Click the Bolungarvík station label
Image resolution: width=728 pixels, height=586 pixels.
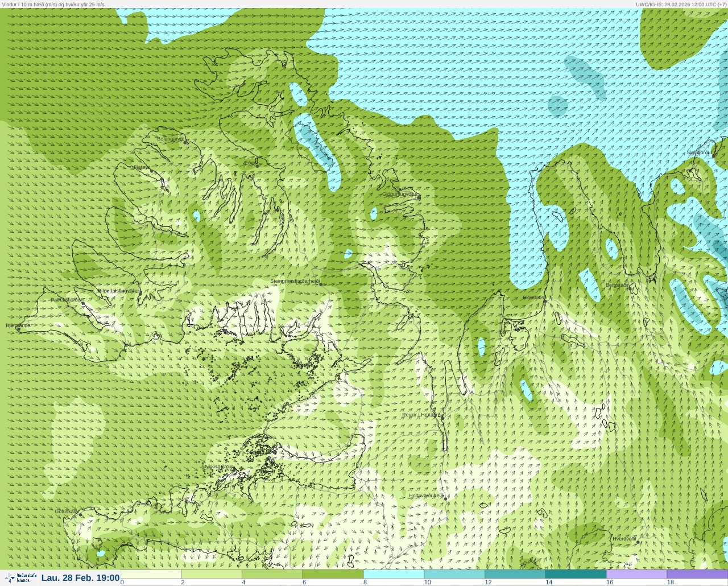click(170, 139)
